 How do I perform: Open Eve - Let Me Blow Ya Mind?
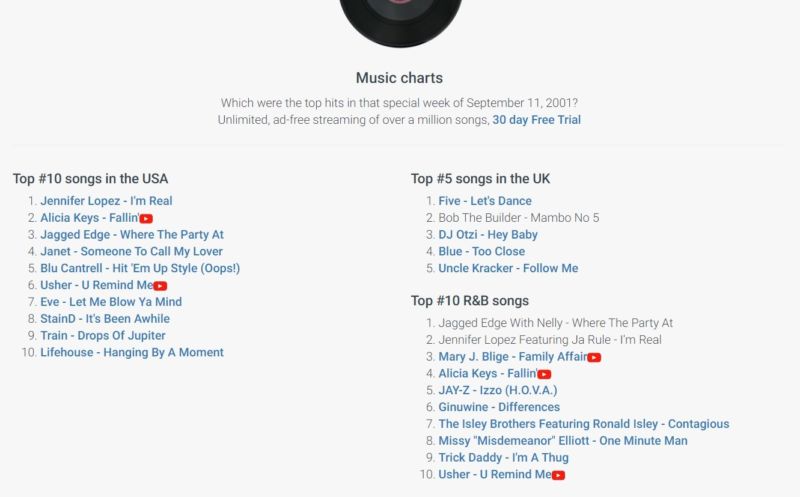[111, 302]
